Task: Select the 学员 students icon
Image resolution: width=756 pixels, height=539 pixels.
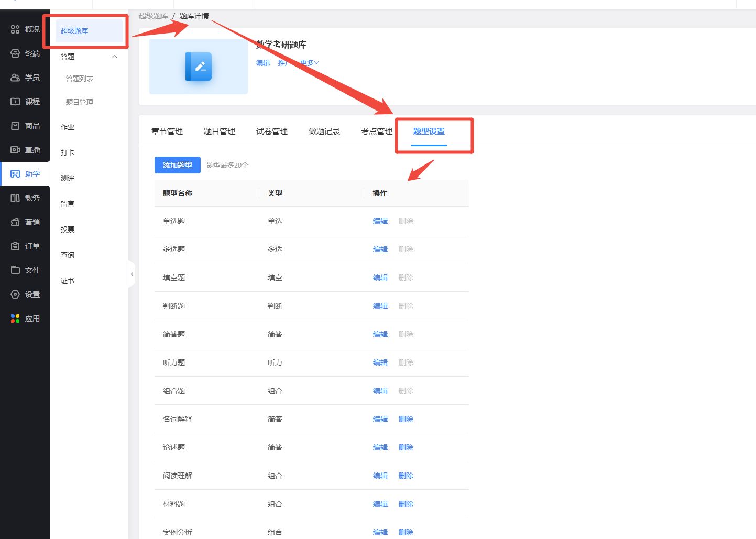Action: tap(15, 78)
